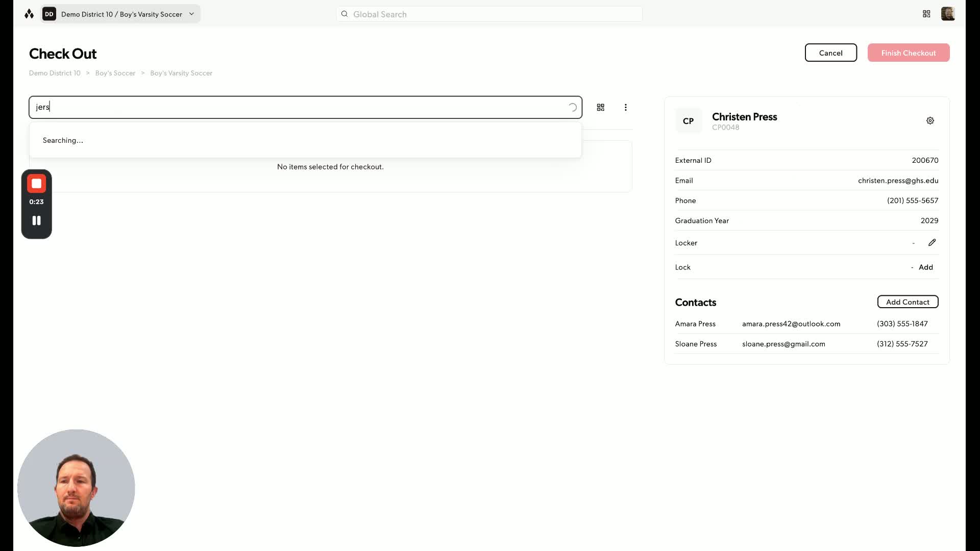Image resolution: width=980 pixels, height=551 pixels.
Task: Go to Boy's Soccer breadcrumb
Action: [115, 73]
